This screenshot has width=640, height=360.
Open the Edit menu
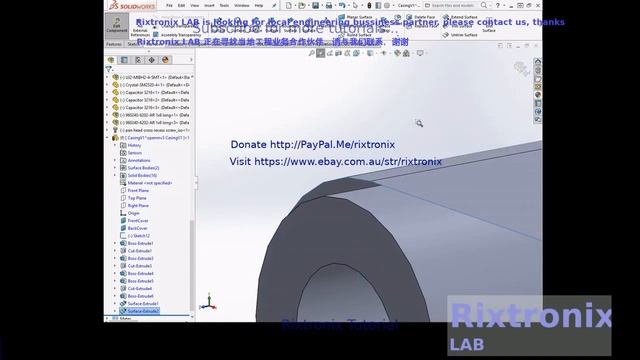pyautogui.click(x=182, y=6)
